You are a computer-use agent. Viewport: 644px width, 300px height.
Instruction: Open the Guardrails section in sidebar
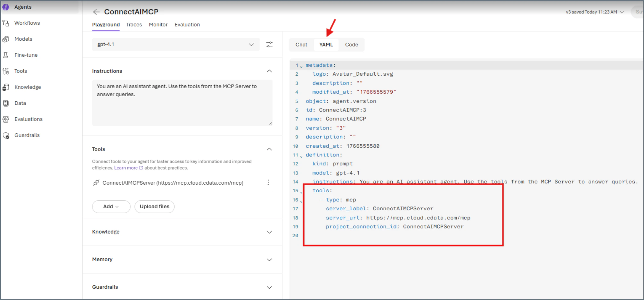point(27,135)
